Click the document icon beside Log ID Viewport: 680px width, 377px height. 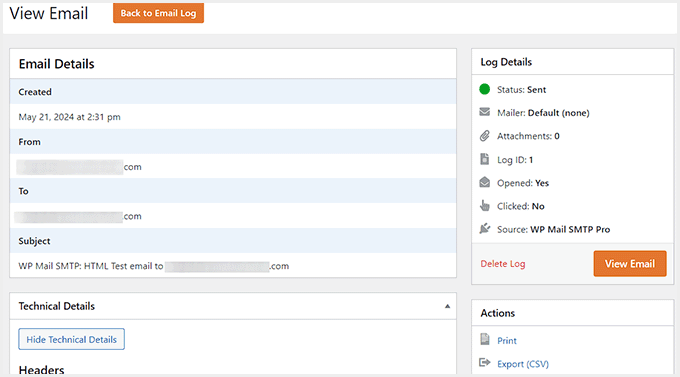(484, 159)
